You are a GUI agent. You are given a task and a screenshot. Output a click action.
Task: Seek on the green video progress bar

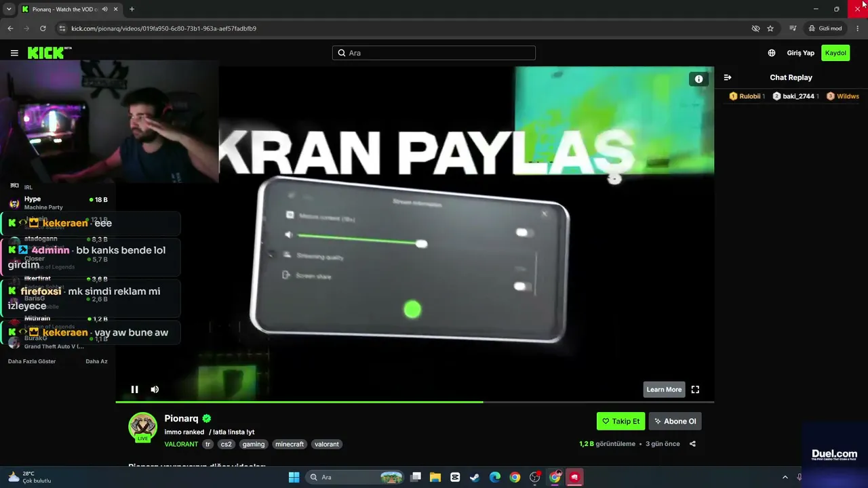(414, 402)
